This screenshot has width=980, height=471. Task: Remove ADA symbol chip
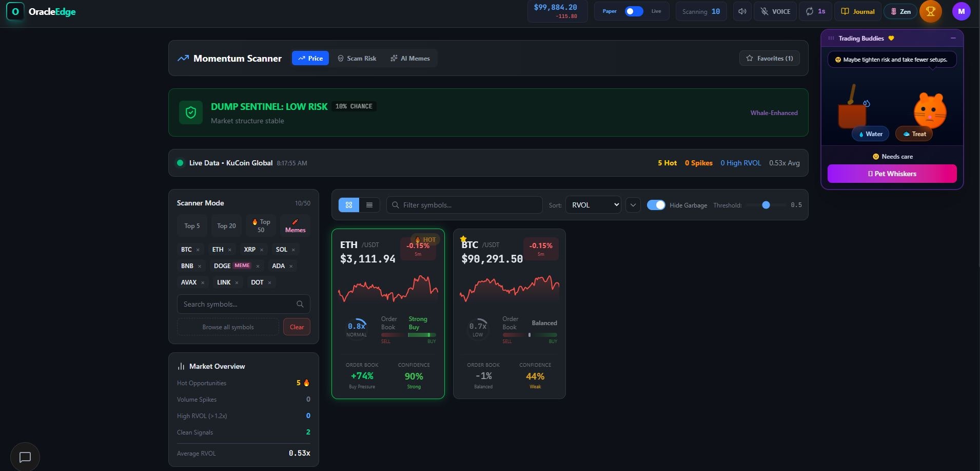(291, 266)
